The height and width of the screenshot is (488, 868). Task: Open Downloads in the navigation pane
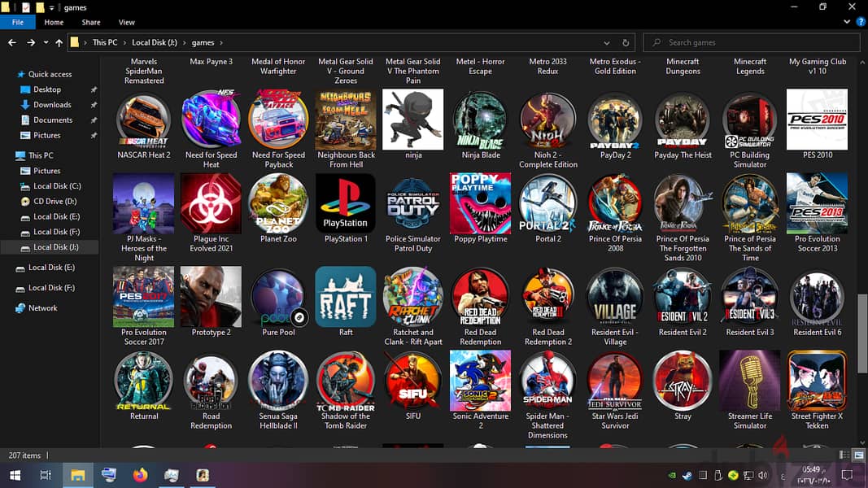[x=52, y=105]
